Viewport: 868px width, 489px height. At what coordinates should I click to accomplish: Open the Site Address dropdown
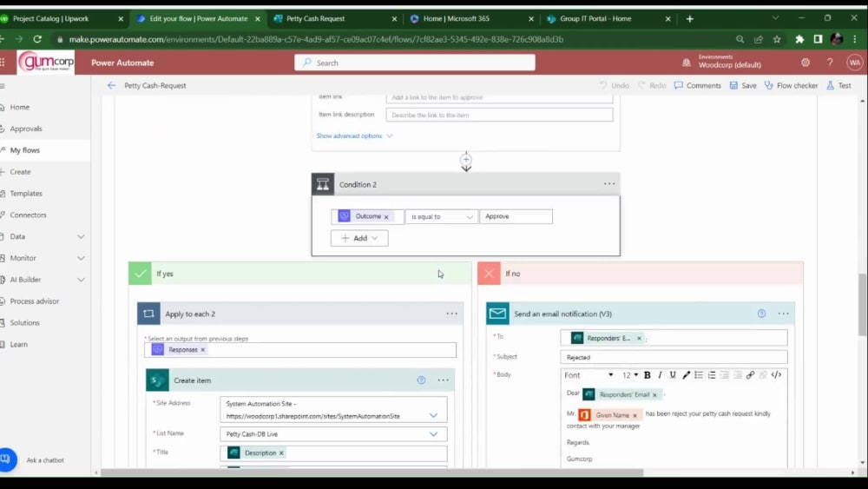(433, 415)
